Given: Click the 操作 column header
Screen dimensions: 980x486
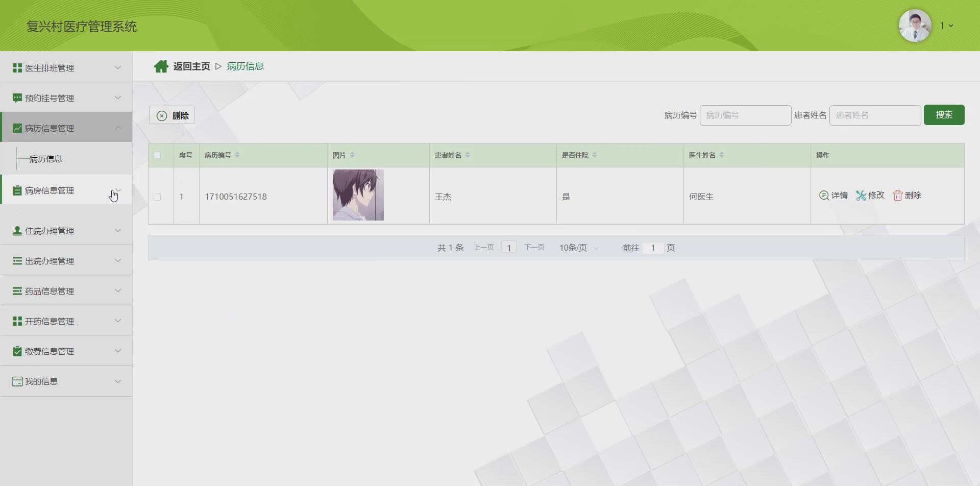Looking at the screenshot, I should point(823,155).
